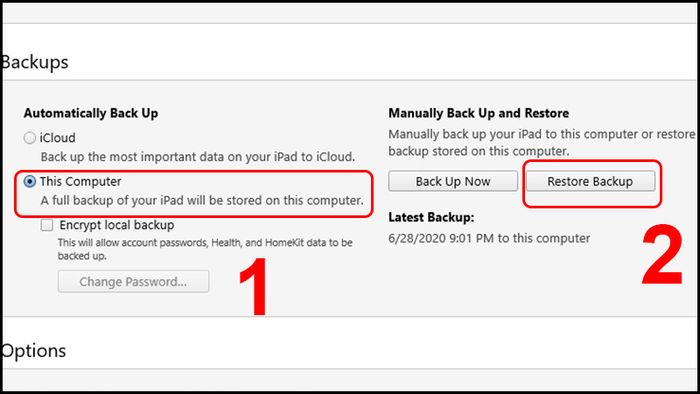Click the iCloud data backup description text
Image resolution: width=700 pixels, height=394 pixels.
coord(198,157)
